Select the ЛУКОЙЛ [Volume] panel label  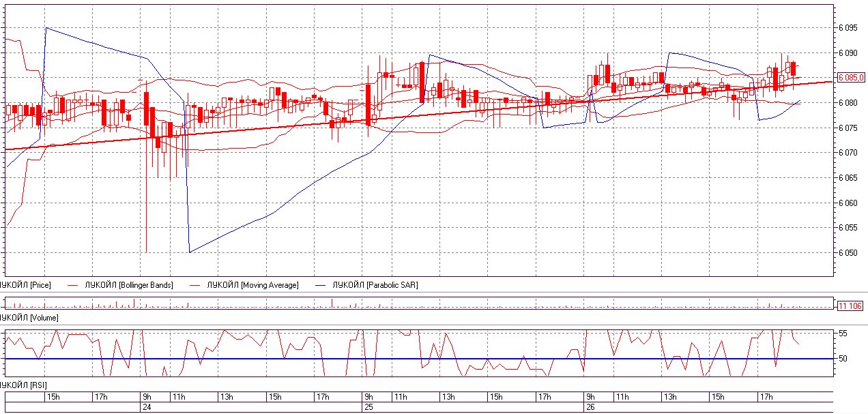coord(29,318)
